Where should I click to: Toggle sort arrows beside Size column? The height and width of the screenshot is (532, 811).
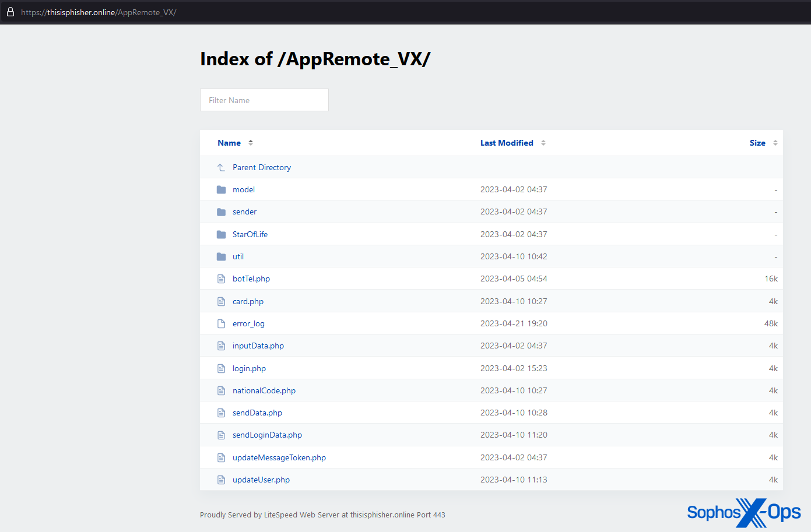775,143
